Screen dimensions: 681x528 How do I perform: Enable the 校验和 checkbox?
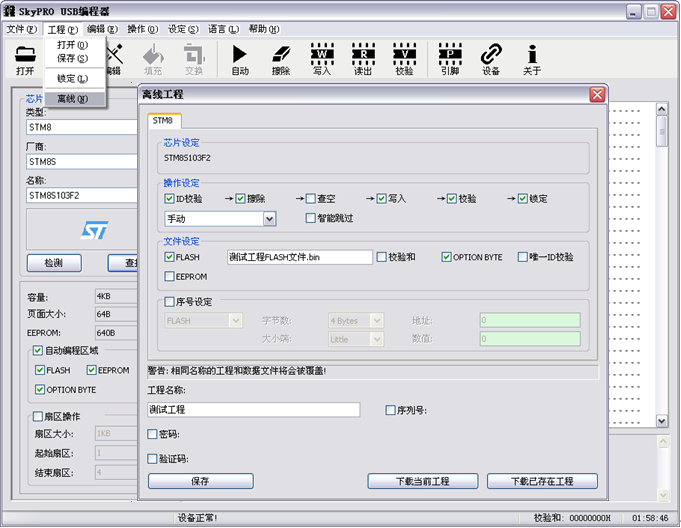click(381, 257)
